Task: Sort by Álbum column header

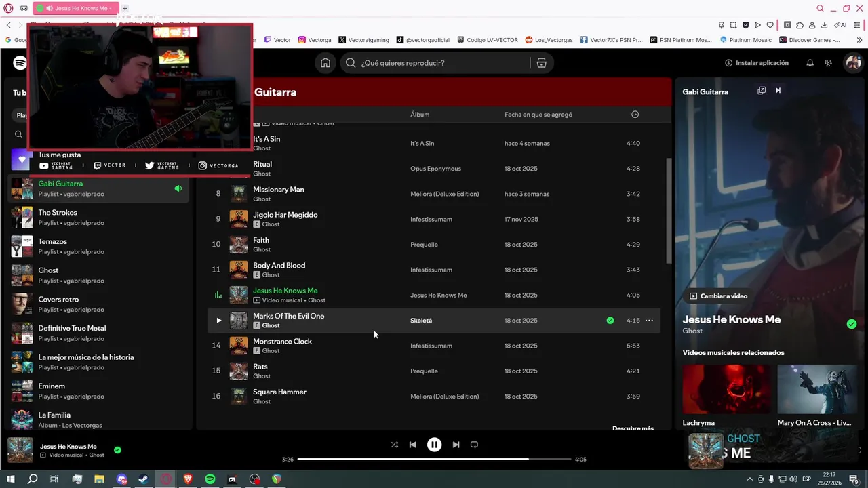Action: coord(420,115)
